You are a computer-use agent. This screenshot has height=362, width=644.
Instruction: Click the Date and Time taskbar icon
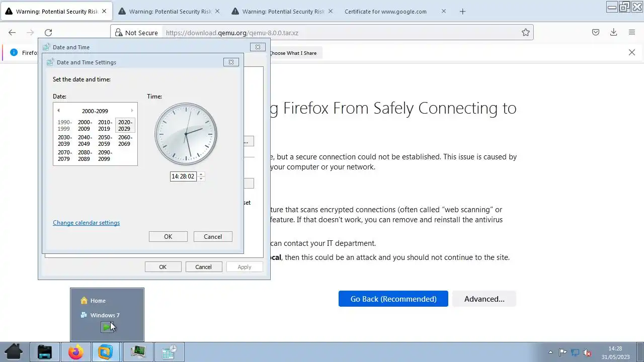click(x=169, y=351)
